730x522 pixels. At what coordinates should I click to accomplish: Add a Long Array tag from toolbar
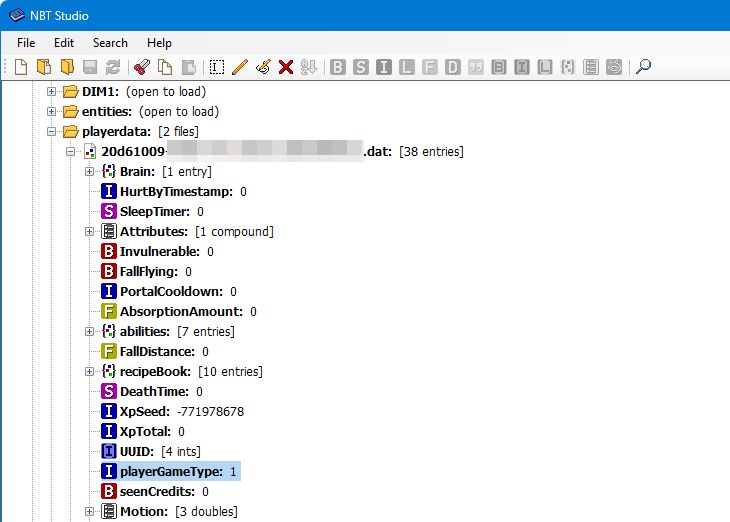point(545,67)
